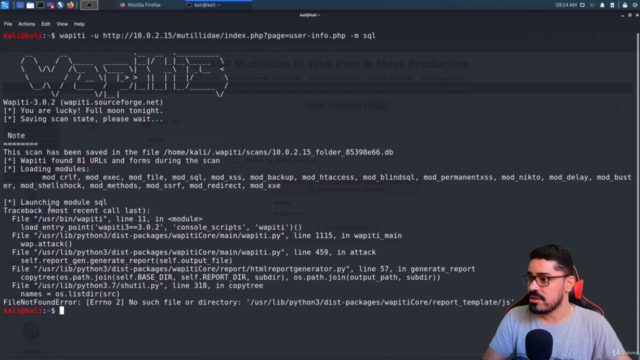
Task: Open the View menu in terminal
Action: (x=62, y=24)
